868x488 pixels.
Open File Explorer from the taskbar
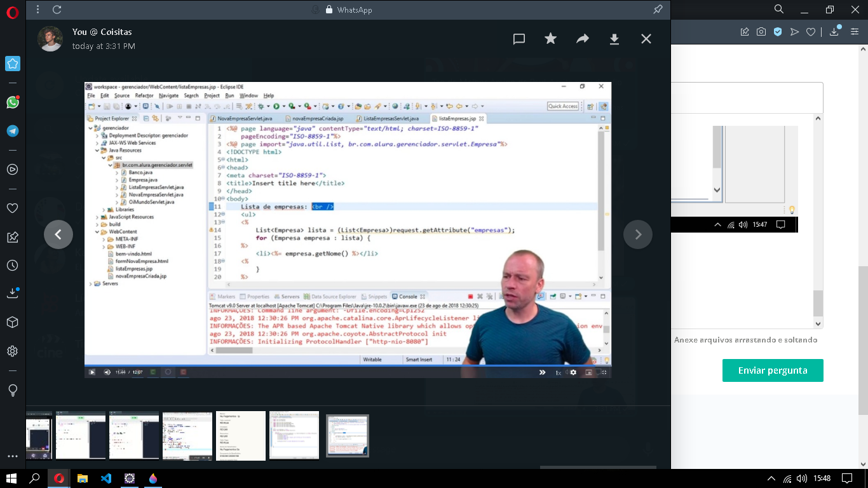coord(83,478)
